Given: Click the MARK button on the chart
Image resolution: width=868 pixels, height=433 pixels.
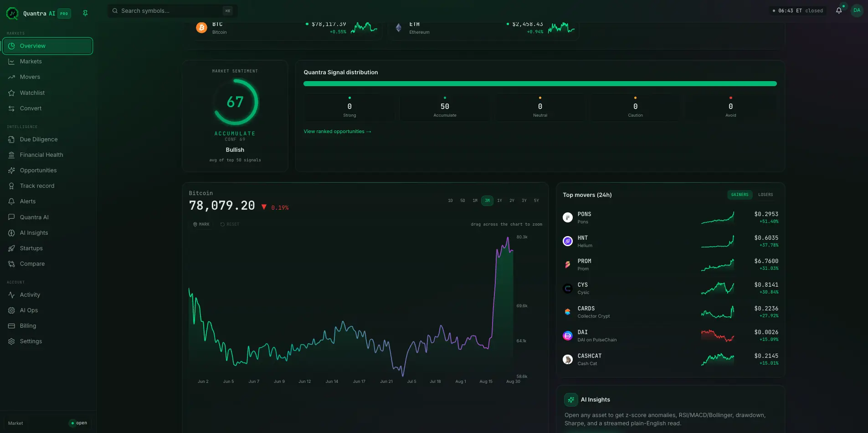Looking at the screenshot, I should 201,224.
